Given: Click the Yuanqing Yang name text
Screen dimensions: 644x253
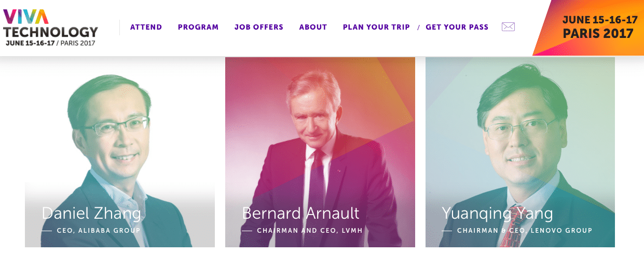Looking at the screenshot, I should pos(497,214).
